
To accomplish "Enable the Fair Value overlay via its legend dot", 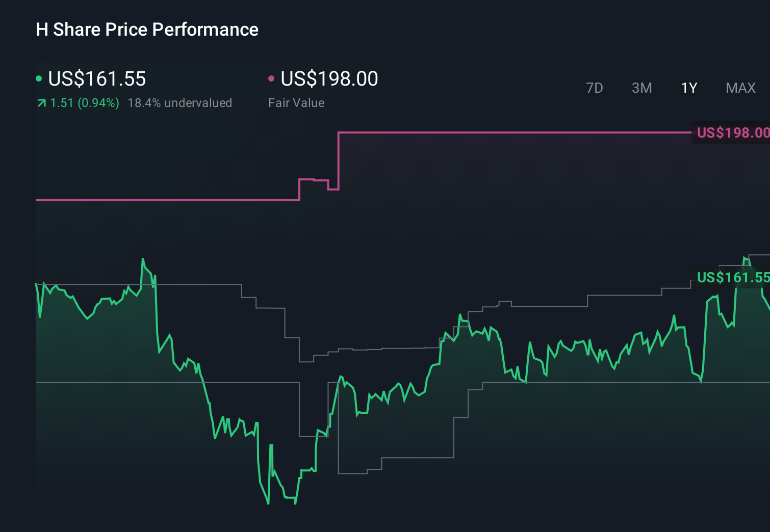I will pyautogui.click(x=272, y=77).
